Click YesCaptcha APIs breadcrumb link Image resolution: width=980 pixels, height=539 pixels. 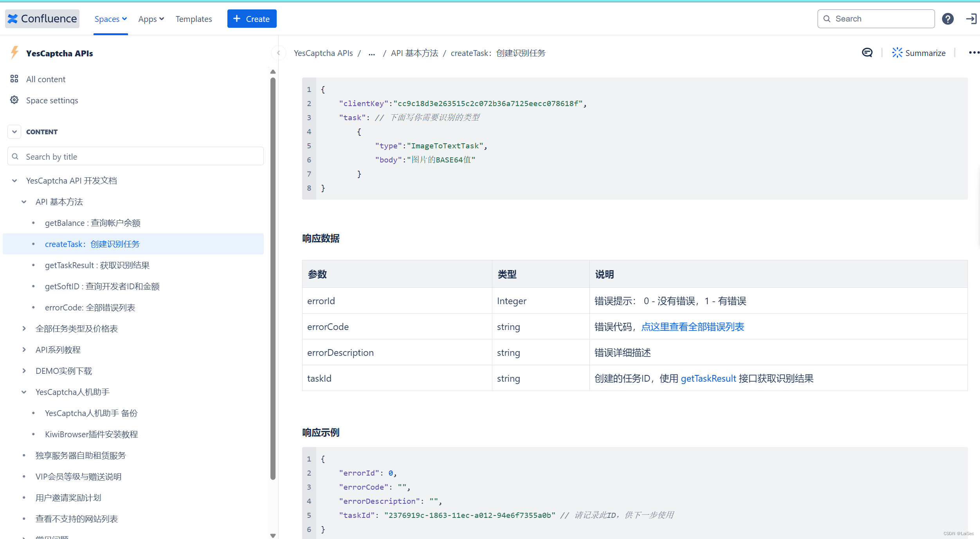(x=323, y=53)
